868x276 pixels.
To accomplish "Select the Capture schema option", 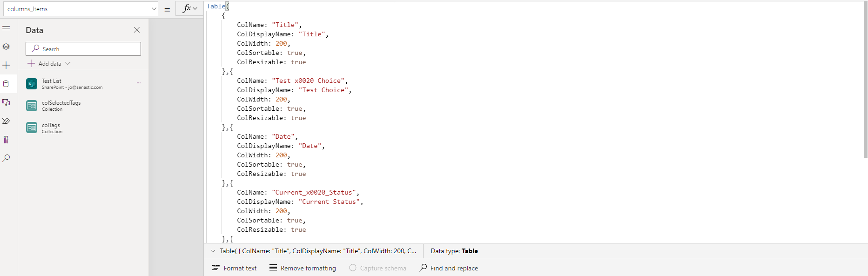I will click(377, 268).
